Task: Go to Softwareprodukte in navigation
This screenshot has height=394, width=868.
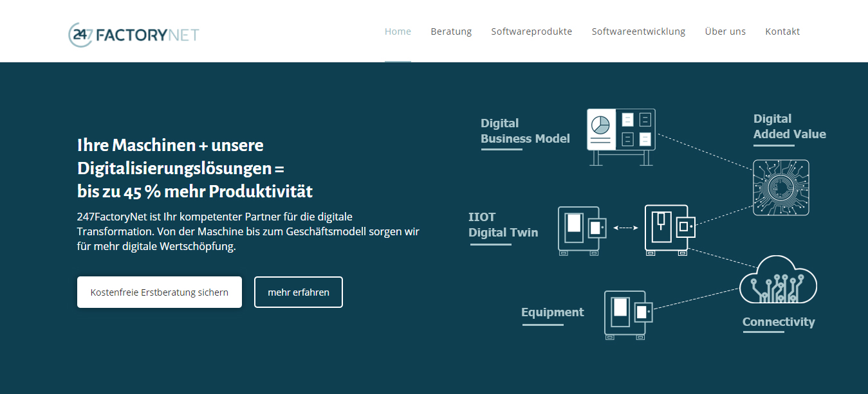Action: click(531, 31)
